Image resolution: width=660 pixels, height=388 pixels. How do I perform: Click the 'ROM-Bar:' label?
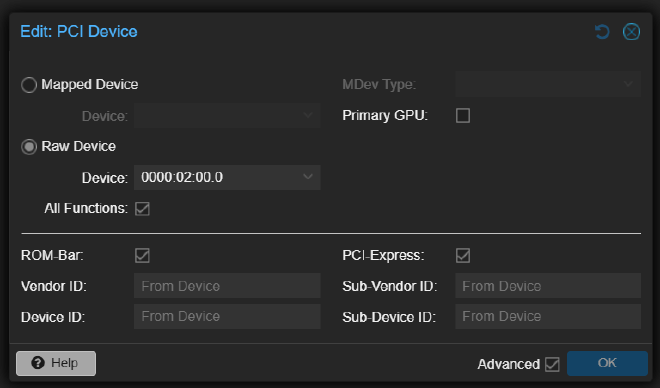[x=52, y=255]
